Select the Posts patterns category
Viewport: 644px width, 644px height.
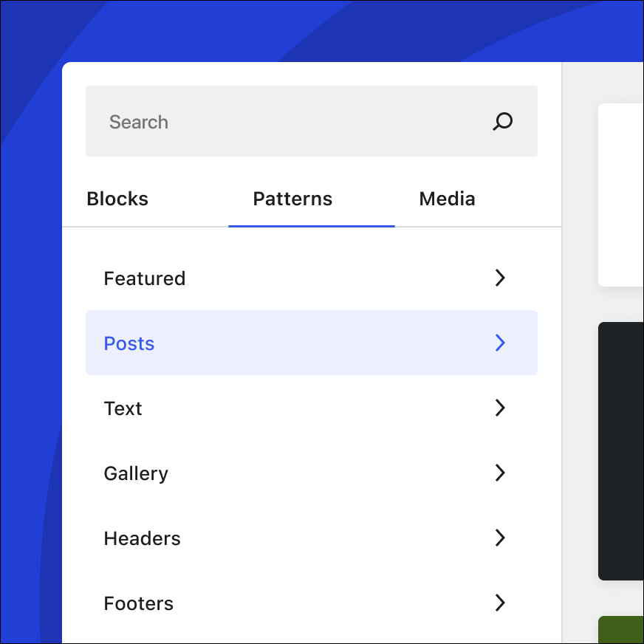129,343
